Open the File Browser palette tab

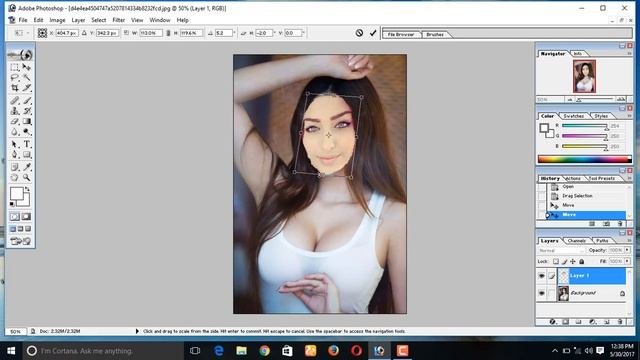click(401, 35)
